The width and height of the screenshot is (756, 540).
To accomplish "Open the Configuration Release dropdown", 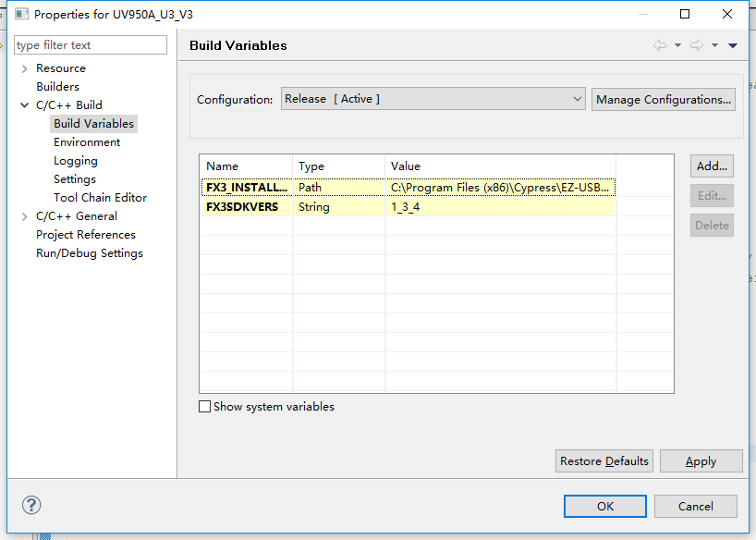I will pos(433,99).
